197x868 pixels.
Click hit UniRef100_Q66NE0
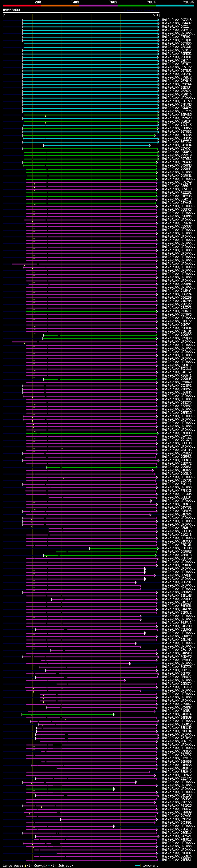click(x=177, y=856)
